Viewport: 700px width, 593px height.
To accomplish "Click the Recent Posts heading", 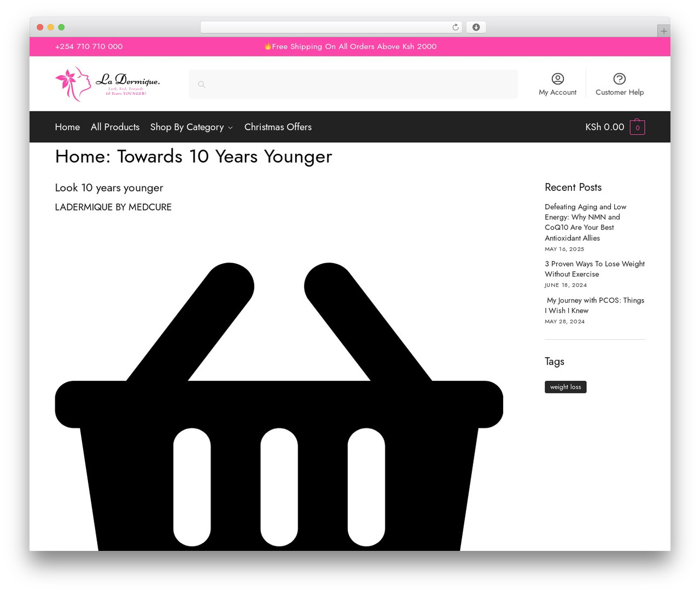I will [573, 187].
